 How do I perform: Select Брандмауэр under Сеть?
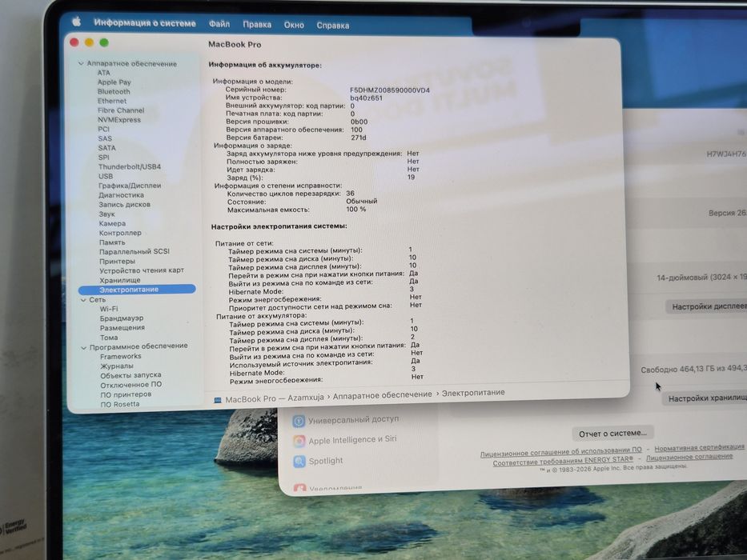coord(122,318)
